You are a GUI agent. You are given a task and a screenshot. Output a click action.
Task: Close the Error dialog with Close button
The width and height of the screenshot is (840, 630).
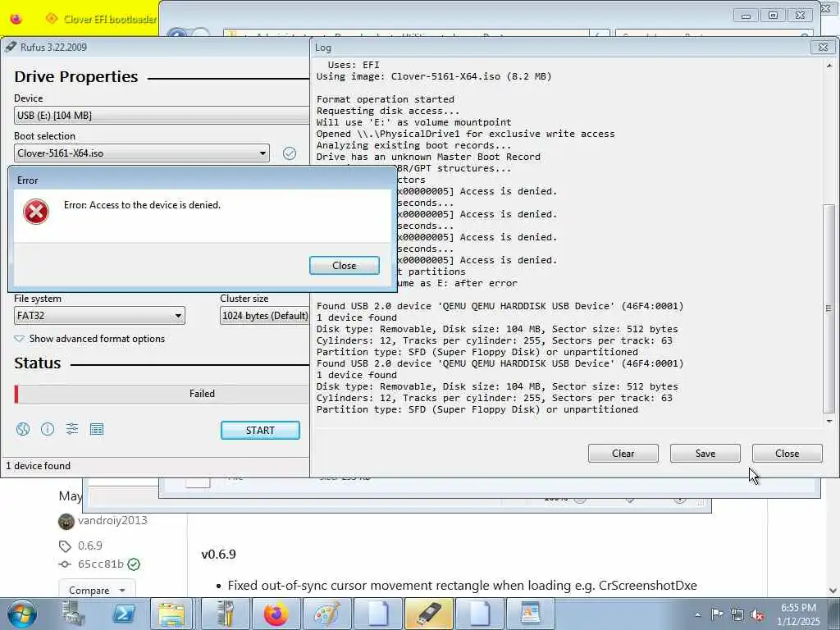point(345,266)
